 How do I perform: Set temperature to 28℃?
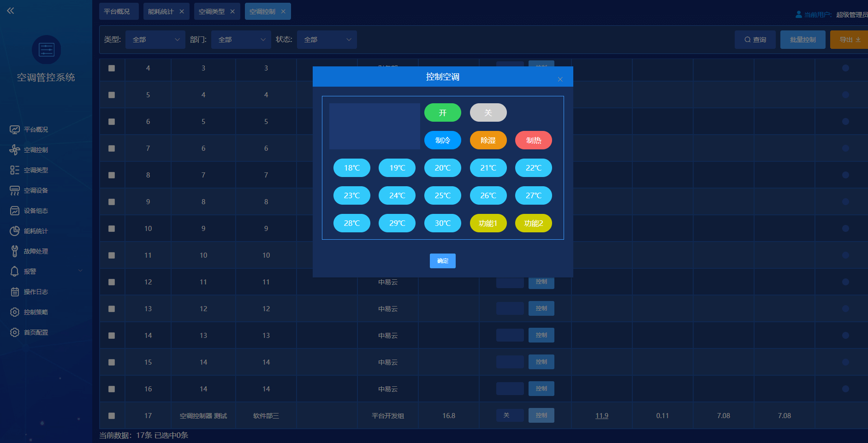pos(352,223)
